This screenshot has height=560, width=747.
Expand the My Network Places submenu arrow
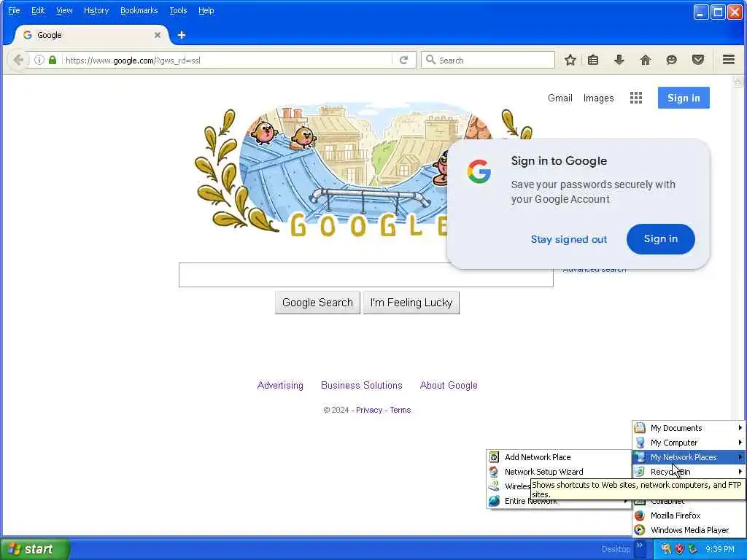[x=740, y=457]
